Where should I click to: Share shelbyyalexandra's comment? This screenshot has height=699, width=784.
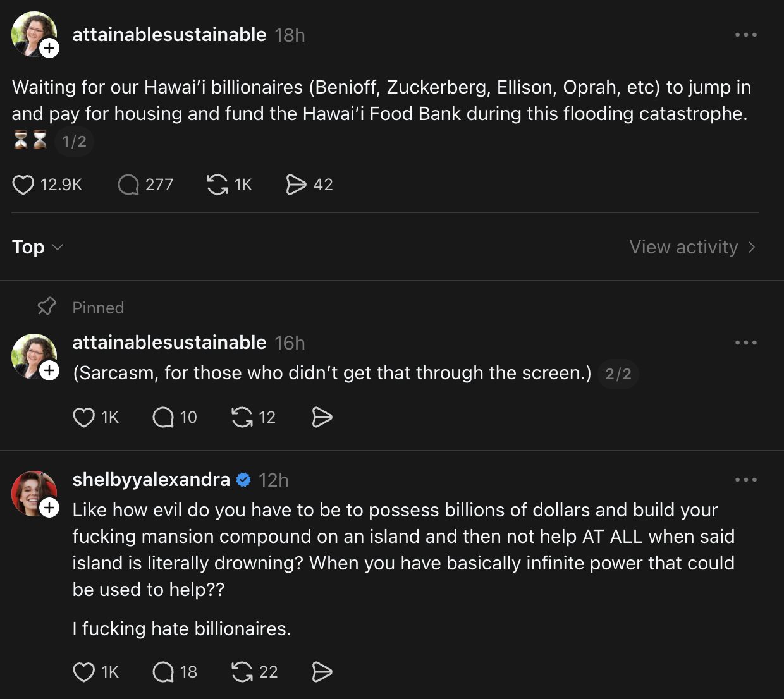[322, 672]
